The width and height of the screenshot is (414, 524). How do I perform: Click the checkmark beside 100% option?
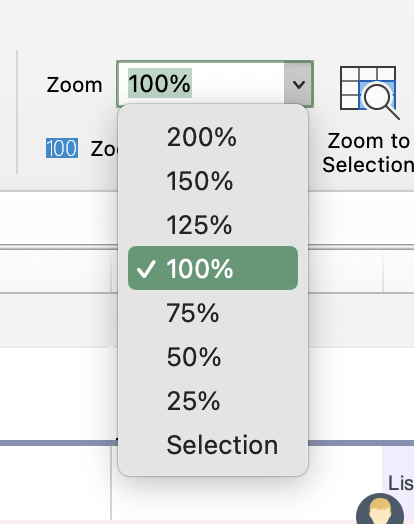[x=146, y=268]
